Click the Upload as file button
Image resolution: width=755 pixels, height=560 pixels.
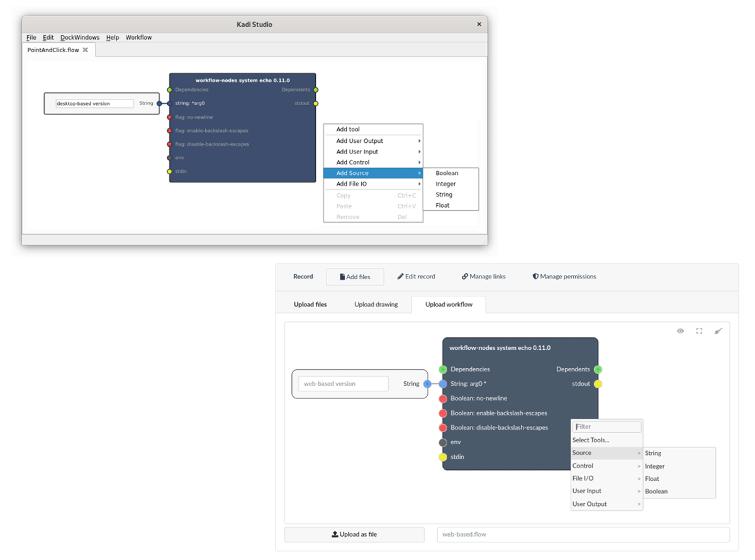[354, 535]
